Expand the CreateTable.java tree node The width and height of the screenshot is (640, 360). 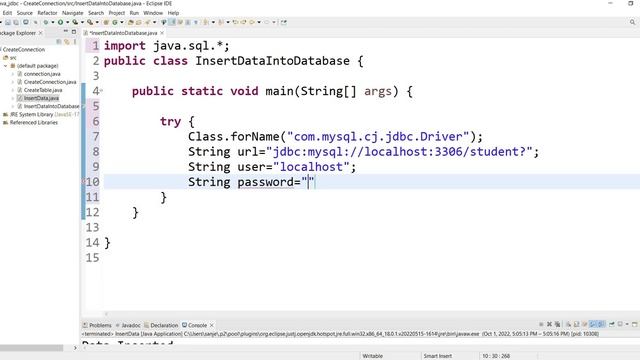click(13, 90)
